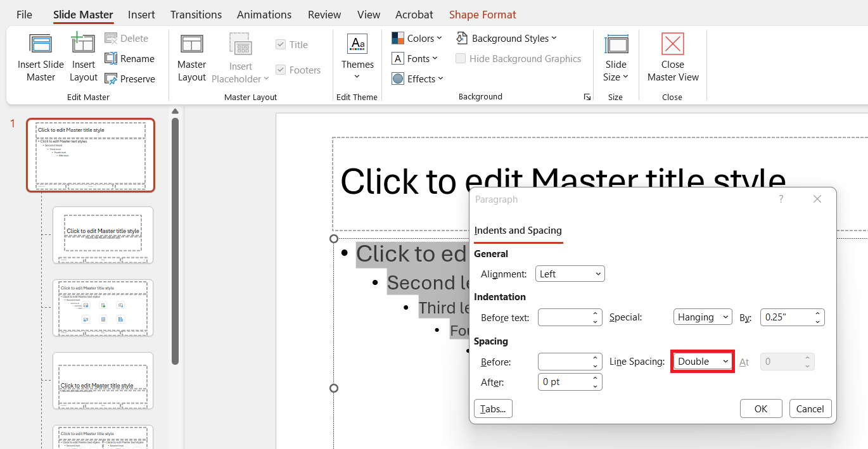
Task: Switch to the Transitions ribbon tab
Action: pyautogui.click(x=196, y=15)
